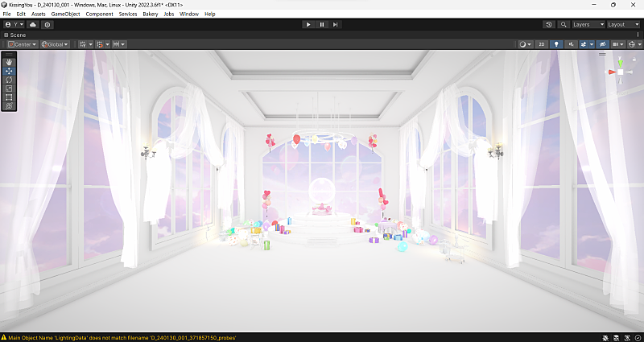644x342 pixels.
Task: Open the Layers dropdown
Action: coord(587,24)
